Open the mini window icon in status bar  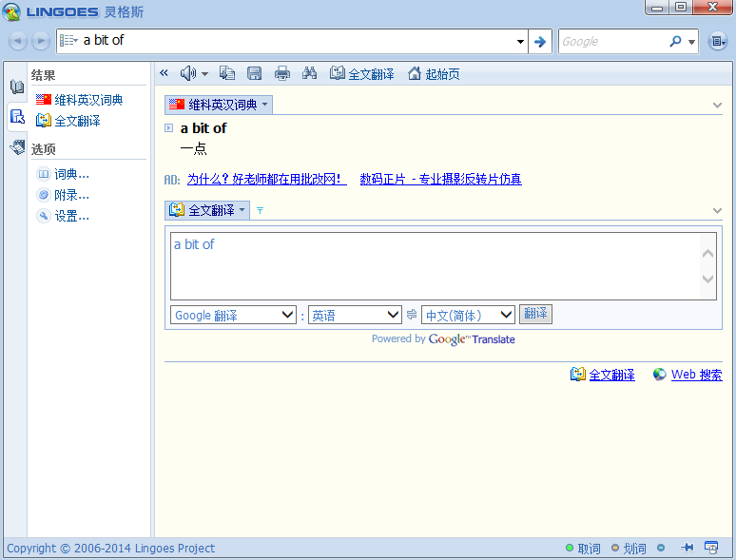[711, 548]
